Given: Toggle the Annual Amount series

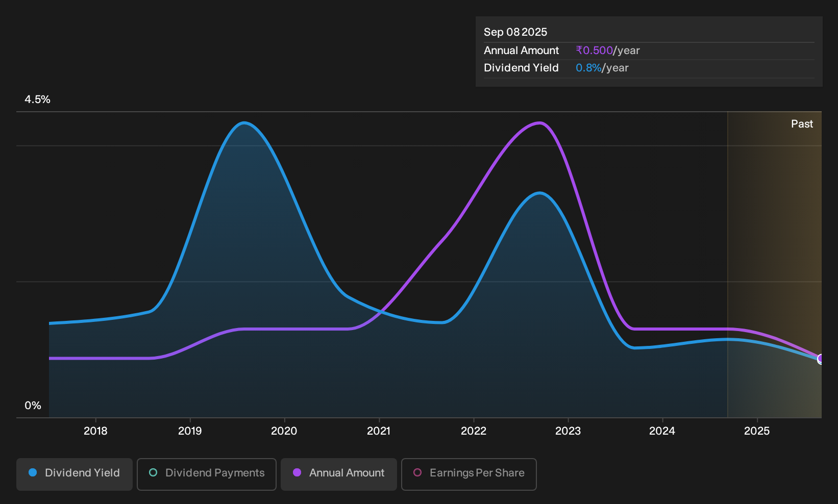Looking at the screenshot, I should point(339,474).
